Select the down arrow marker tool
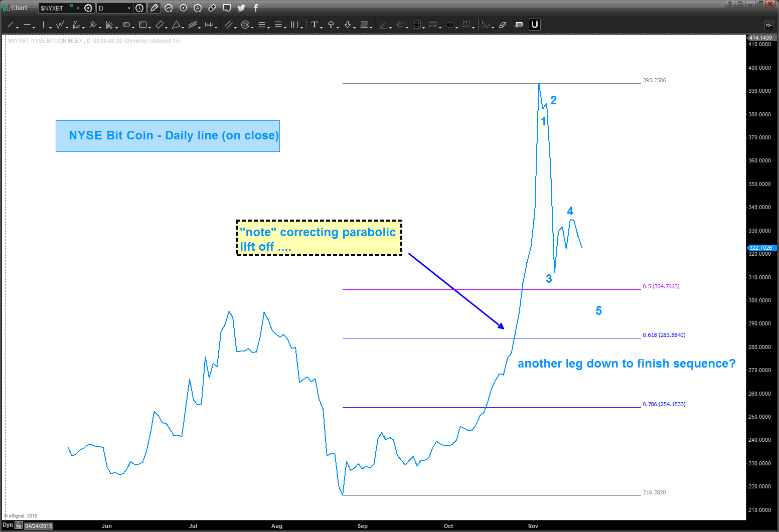 pyautogui.click(x=347, y=24)
